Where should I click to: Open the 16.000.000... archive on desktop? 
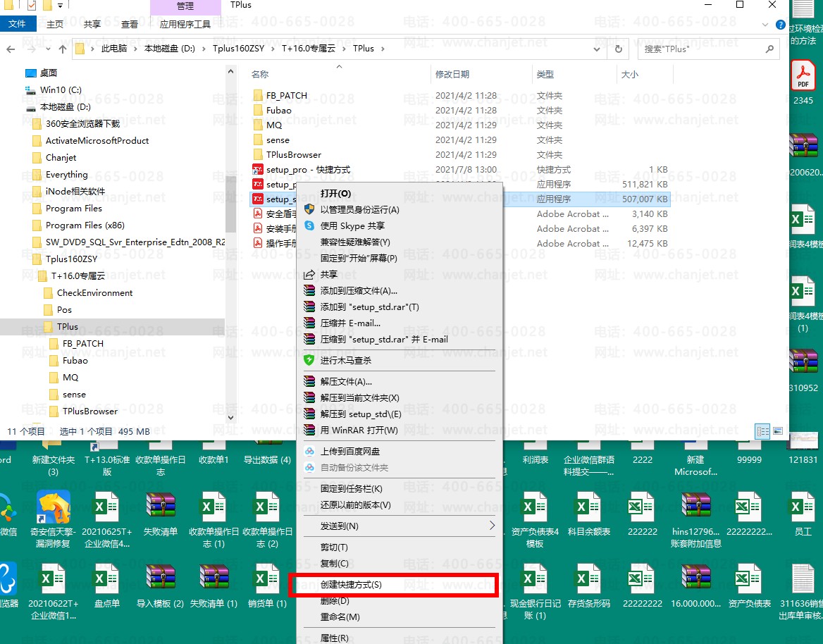coord(696,586)
